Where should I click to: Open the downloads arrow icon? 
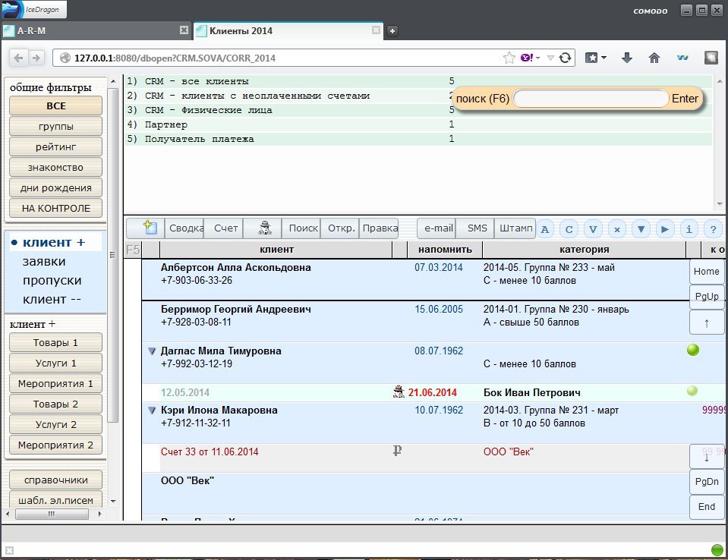[627, 58]
